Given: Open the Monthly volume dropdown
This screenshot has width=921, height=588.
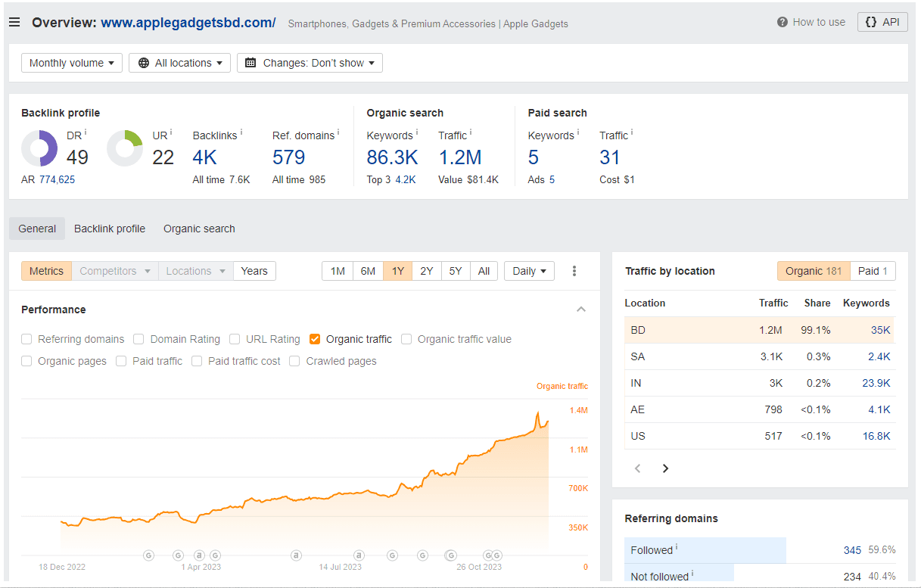Looking at the screenshot, I should [x=72, y=63].
